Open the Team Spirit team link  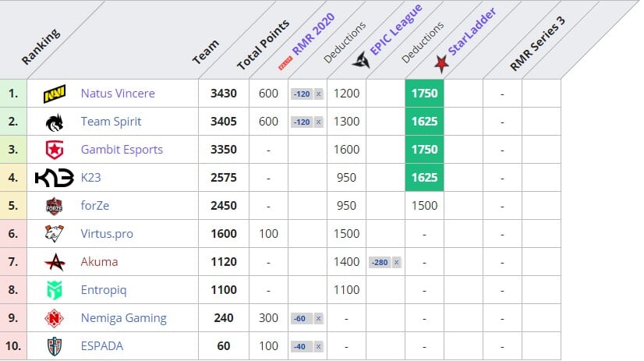tap(111, 122)
